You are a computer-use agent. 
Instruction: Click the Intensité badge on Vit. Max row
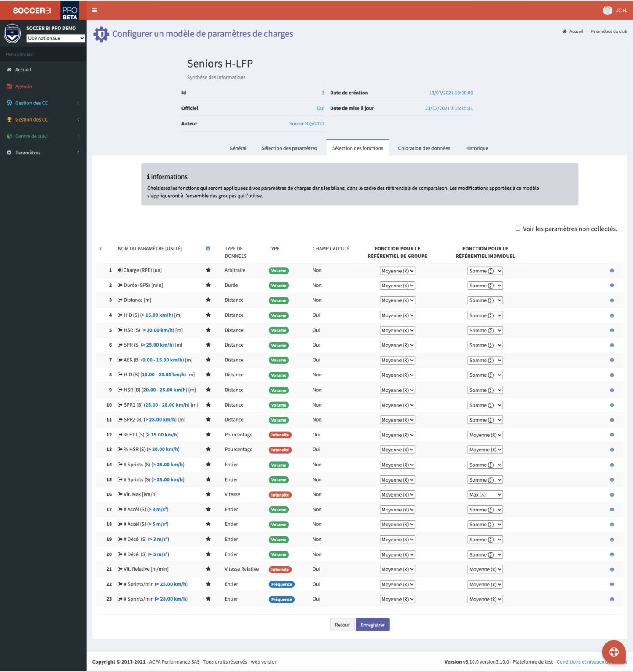click(x=280, y=495)
